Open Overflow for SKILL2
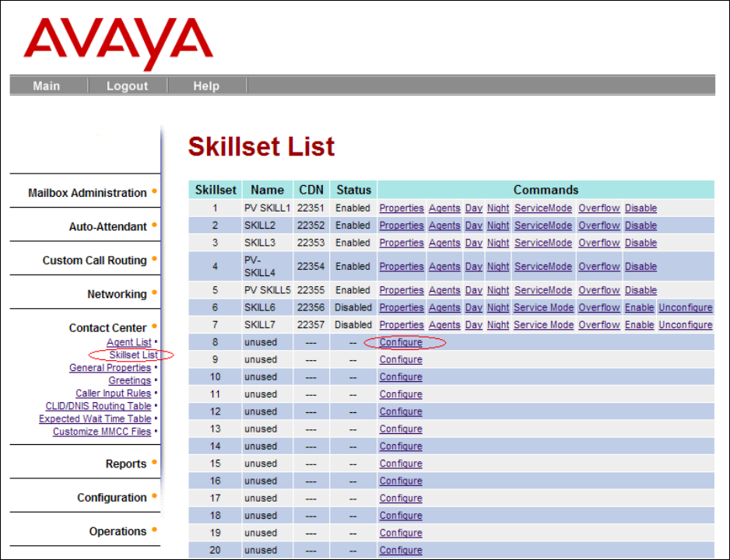 pyautogui.click(x=599, y=226)
